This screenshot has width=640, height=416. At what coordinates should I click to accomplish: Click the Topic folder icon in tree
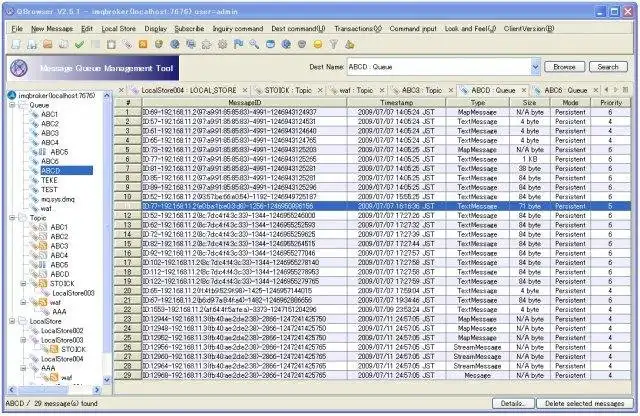click(22, 218)
